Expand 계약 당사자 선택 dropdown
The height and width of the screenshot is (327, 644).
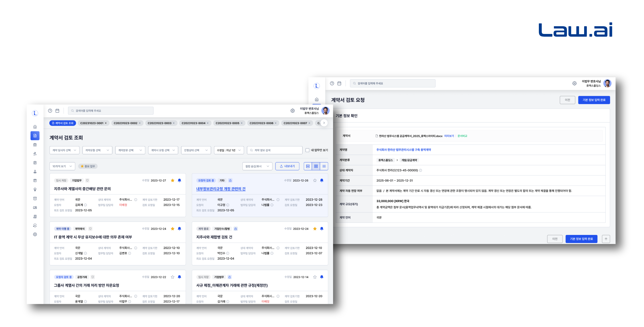click(x=64, y=150)
